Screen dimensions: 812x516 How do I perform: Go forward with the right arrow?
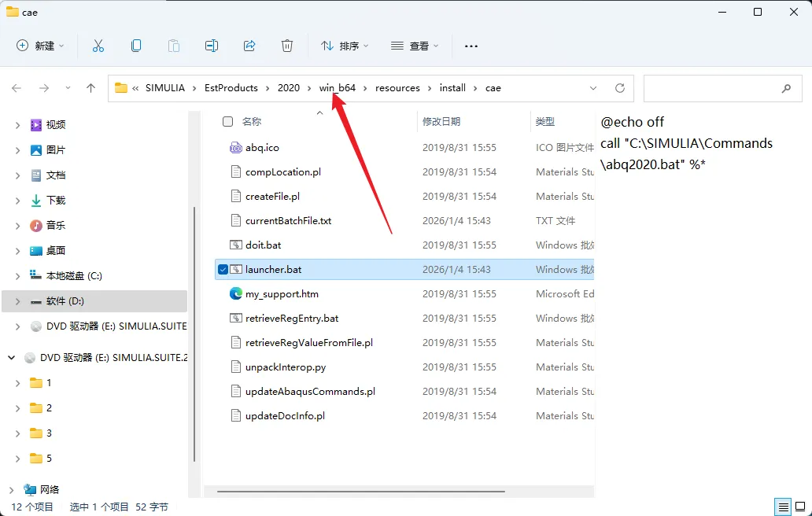coord(44,88)
